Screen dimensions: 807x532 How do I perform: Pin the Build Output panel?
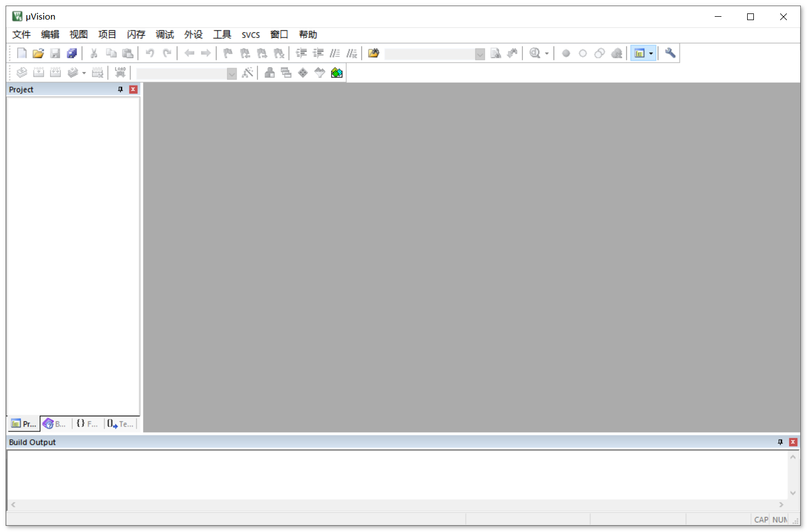point(780,442)
